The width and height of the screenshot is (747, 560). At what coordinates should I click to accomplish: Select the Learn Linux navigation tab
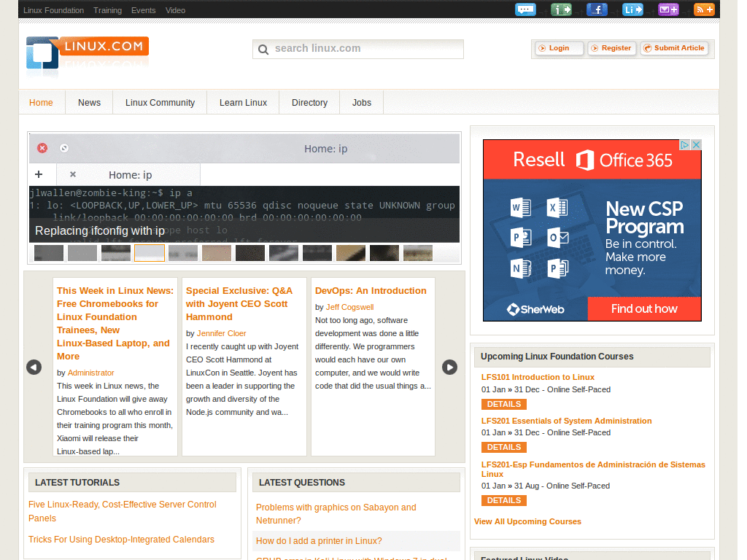pos(243,102)
